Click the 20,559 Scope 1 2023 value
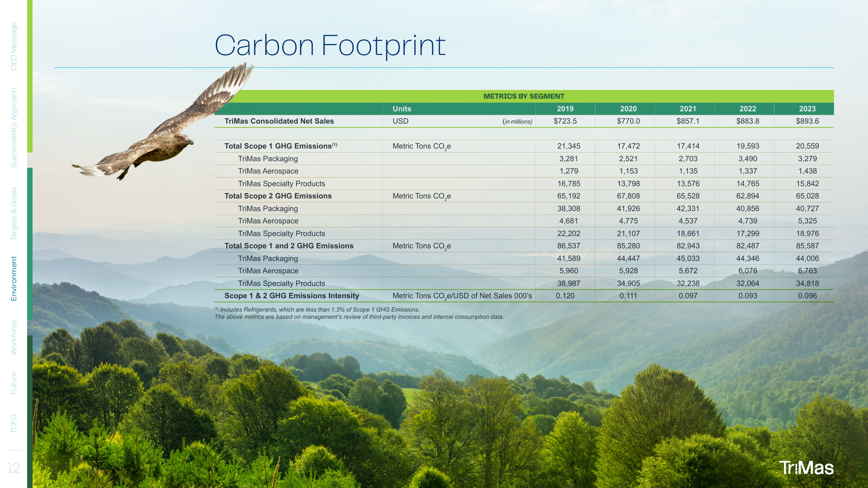Viewport: 868px width, 488px height. tap(807, 146)
